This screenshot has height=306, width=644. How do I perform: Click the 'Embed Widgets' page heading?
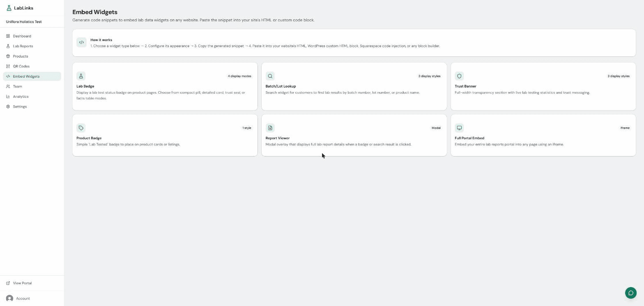95,12
